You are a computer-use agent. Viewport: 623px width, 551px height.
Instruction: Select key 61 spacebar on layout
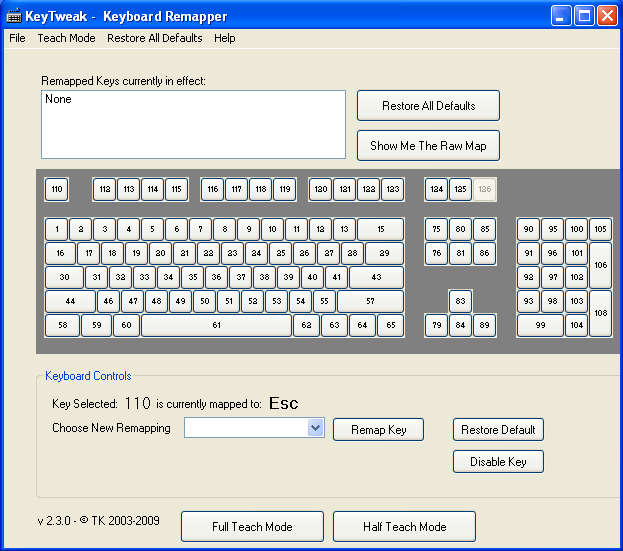tap(216, 325)
